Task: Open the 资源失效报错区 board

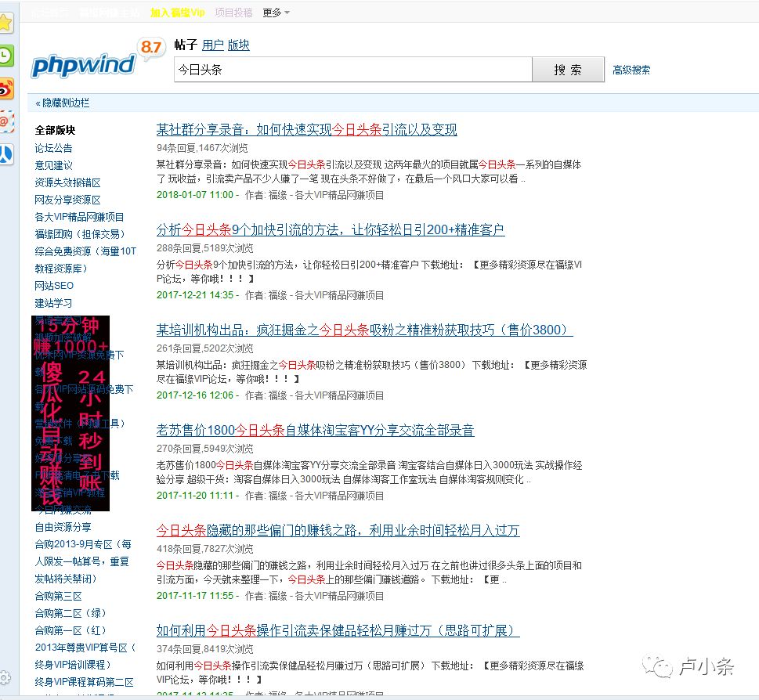Action: (x=67, y=182)
